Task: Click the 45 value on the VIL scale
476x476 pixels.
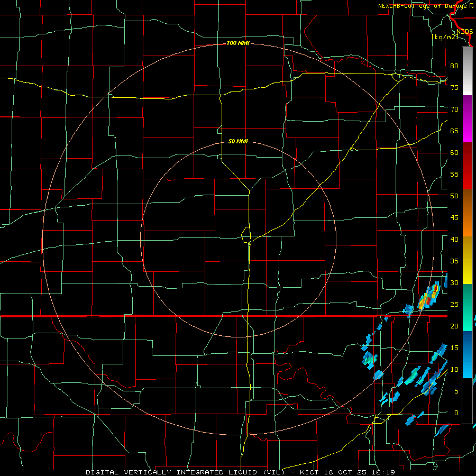Action: click(454, 218)
